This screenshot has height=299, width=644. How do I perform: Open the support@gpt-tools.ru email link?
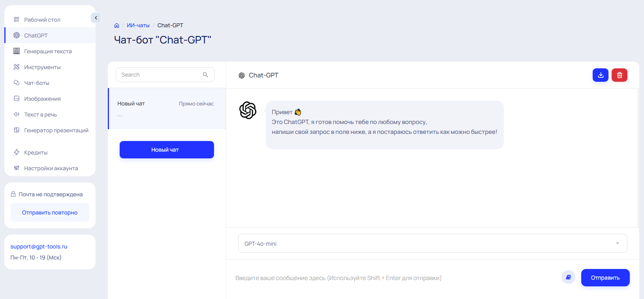(x=39, y=246)
